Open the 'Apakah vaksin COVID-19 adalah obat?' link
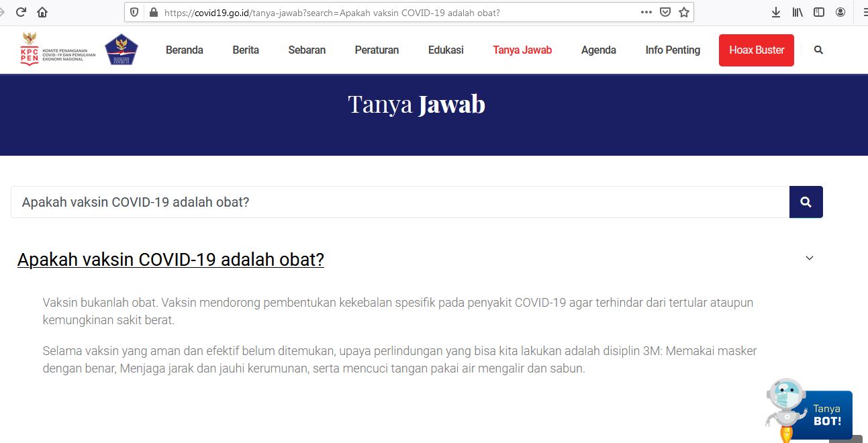The height and width of the screenshot is (443, 868). pyautogui.click(x=171, y=259)
